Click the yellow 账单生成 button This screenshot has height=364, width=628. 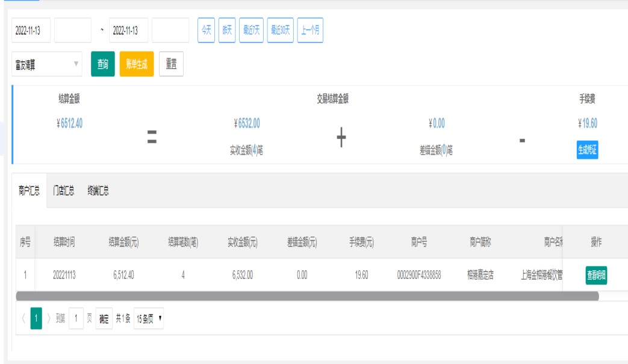point(137,64)
